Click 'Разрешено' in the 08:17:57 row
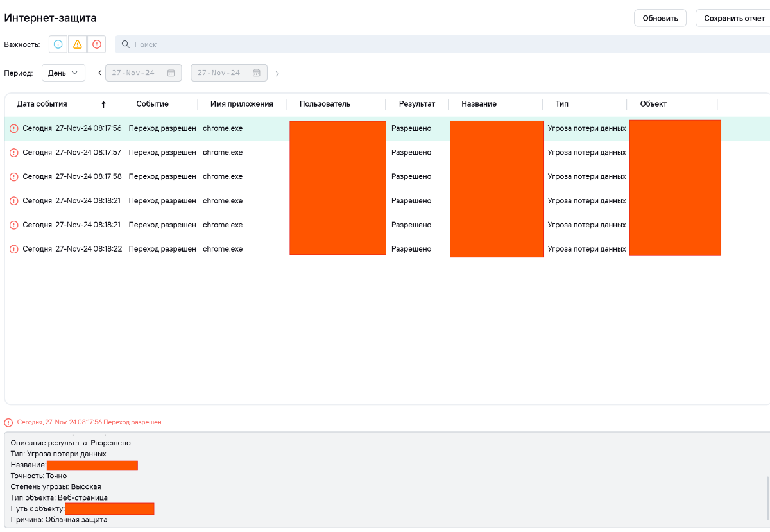Viewport: 770px width, 532px height. click(411, 153)
